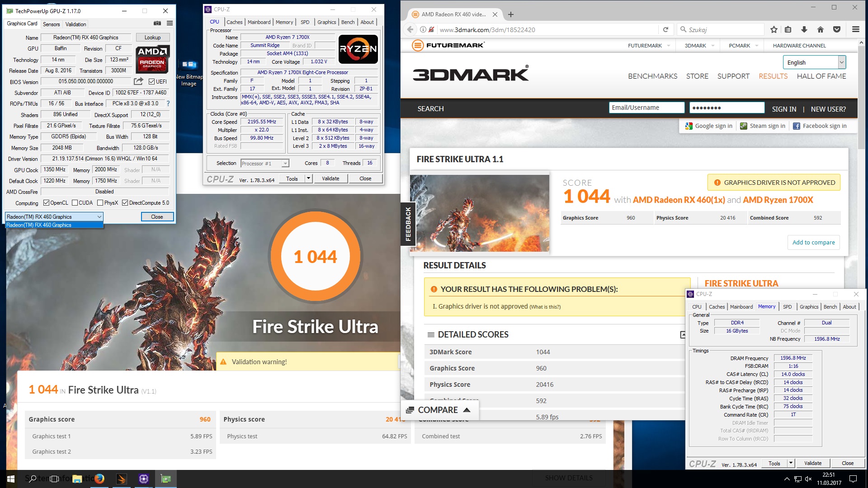Screen dimensions: 868x488
Task: Open the Windows Start menu
Action: tap(11, 479)
